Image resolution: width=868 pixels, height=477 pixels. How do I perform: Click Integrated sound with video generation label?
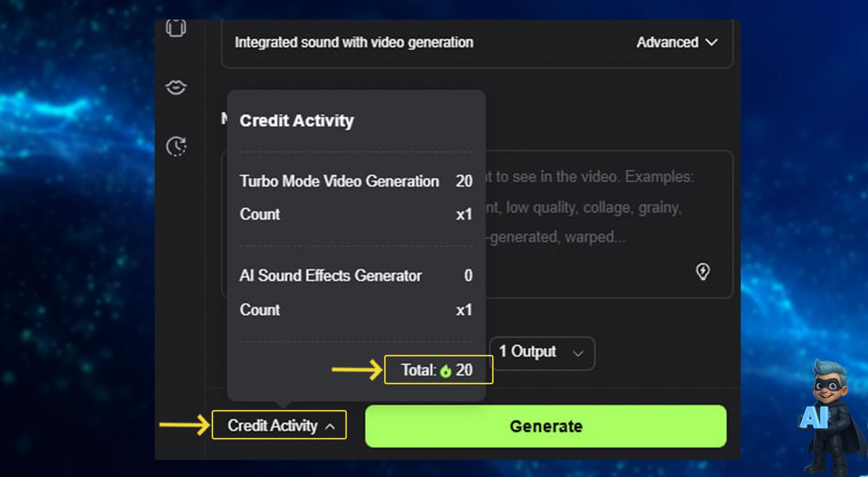[x=354, y=42]
